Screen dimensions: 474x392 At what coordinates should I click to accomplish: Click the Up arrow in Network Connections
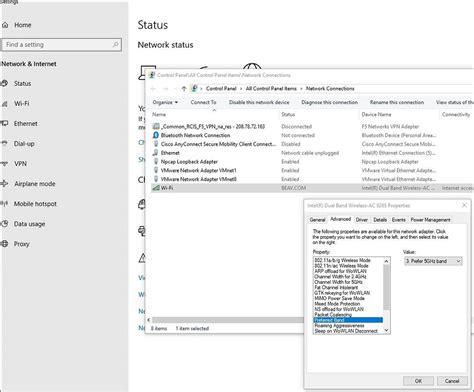184,89
